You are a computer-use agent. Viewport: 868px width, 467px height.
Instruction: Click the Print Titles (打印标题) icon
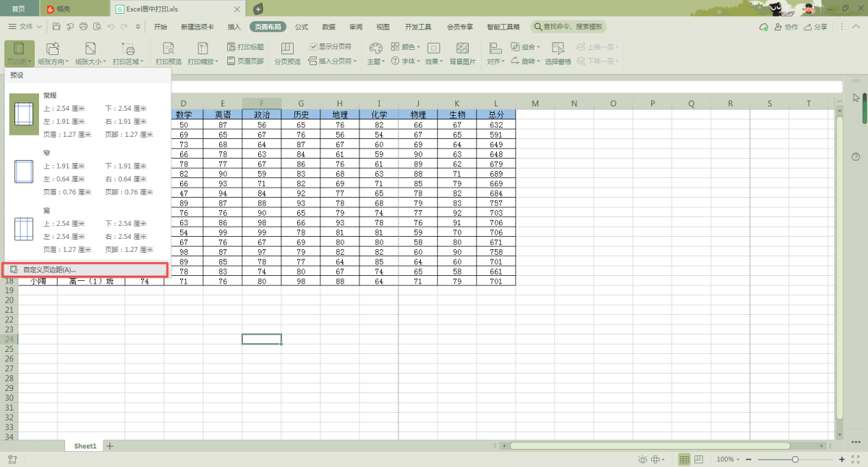pos(246,46)
